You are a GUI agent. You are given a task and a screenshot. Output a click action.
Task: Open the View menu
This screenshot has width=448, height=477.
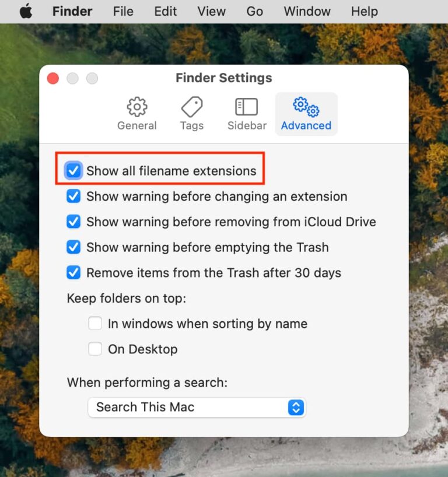pyautogui.click(x=212, y=11)
